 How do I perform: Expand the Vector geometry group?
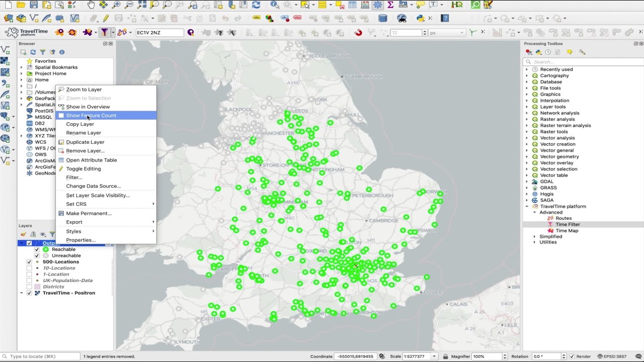pyautogui.click(x=527, y=156)
